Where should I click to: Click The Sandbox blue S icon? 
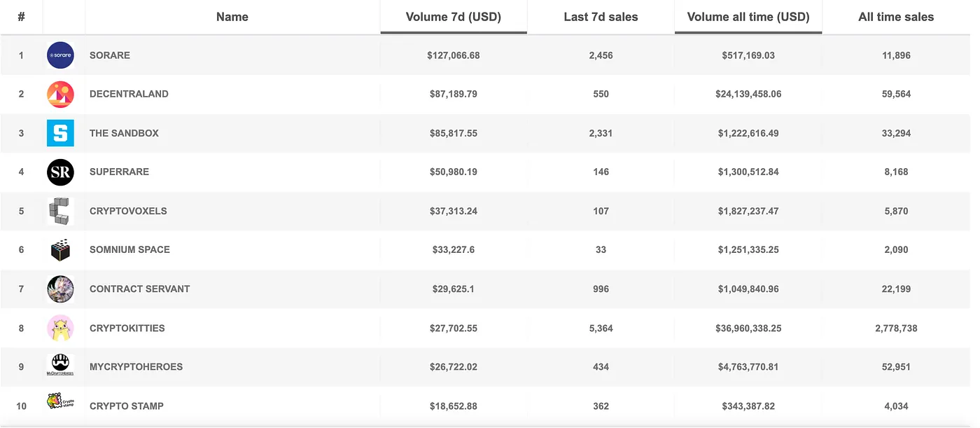pyautogui.click(x=60, y=133)
